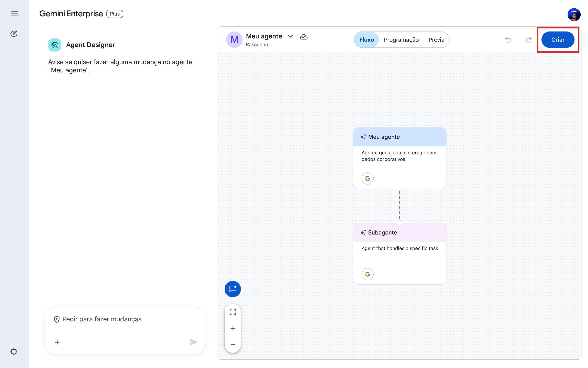Expand the Meu agente name dropdown
This screenshot has height=368, width=588.
(x=290, y=36)
